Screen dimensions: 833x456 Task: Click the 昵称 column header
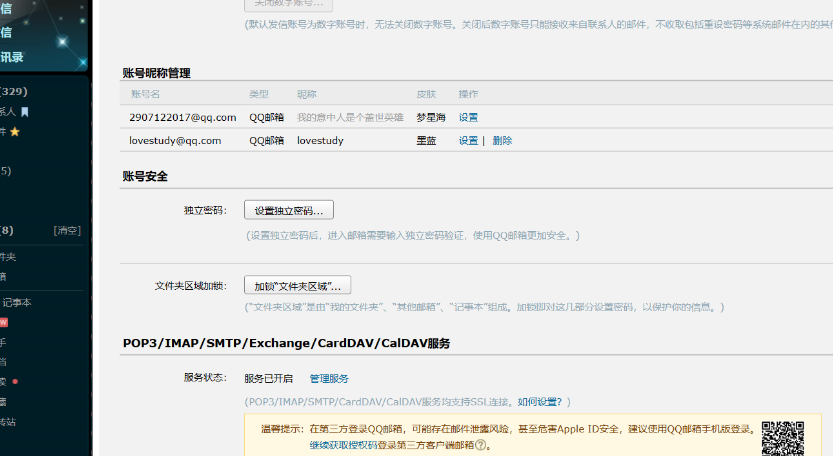307,94
